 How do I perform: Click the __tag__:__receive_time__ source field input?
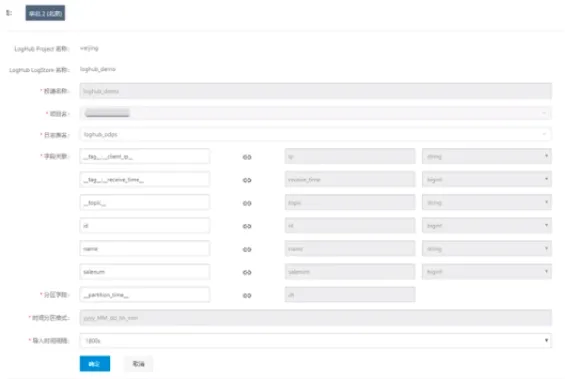pyautogui.click(x=144, y=179)
